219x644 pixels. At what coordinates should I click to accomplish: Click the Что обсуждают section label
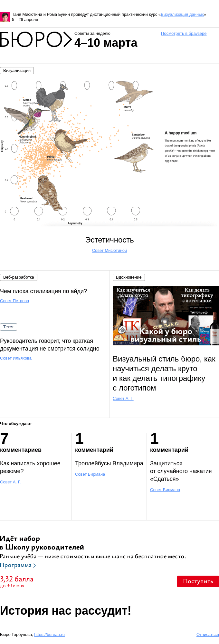(x=16, y=424)
